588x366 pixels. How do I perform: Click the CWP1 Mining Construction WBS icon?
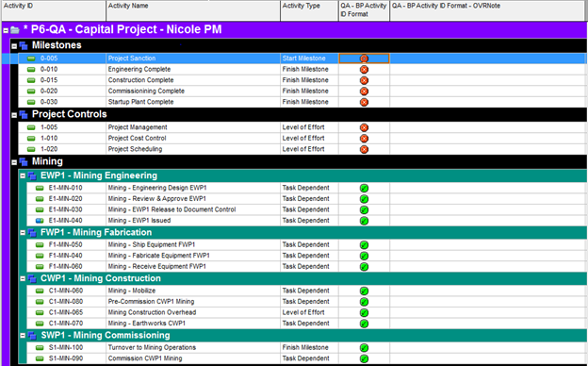click(x=32, y=278)
